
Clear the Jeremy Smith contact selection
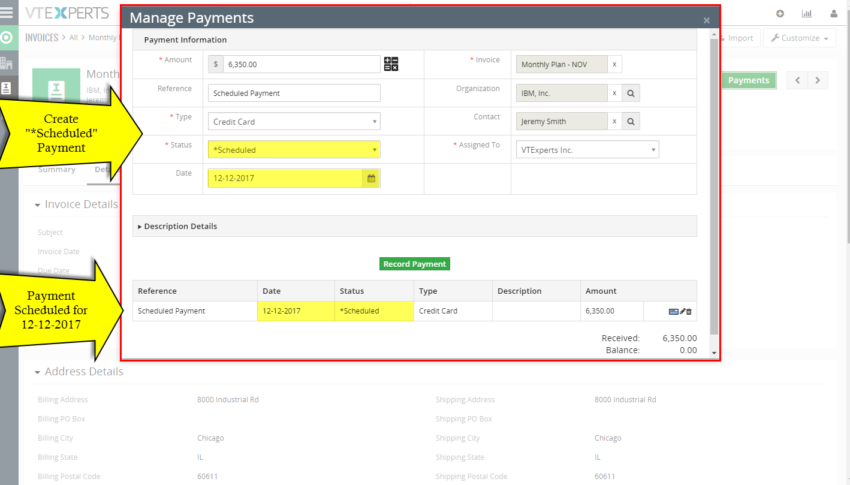[614, 121]
